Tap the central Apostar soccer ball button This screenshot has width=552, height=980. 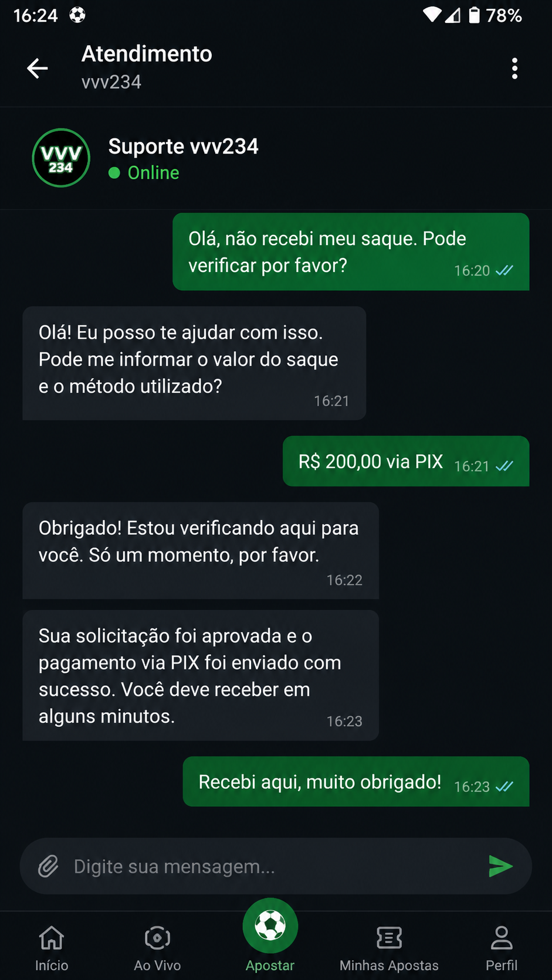(x=270, y=926)
